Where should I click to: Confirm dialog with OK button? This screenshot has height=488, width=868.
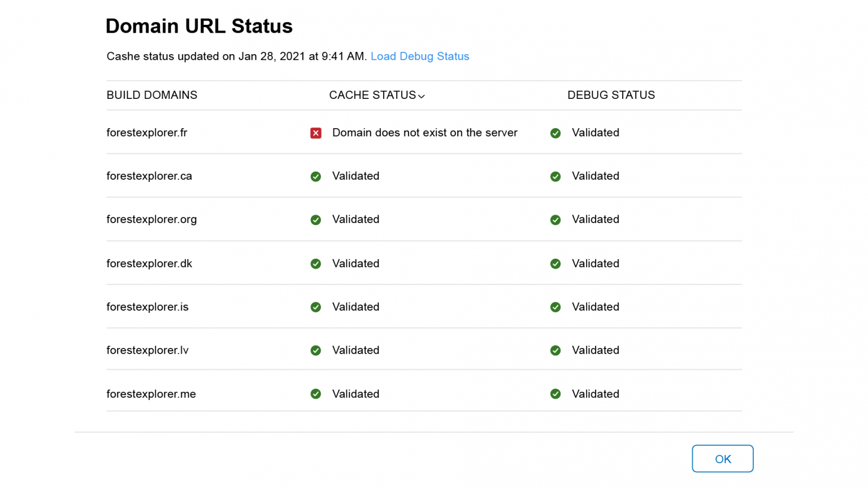[x=723, y=459]
